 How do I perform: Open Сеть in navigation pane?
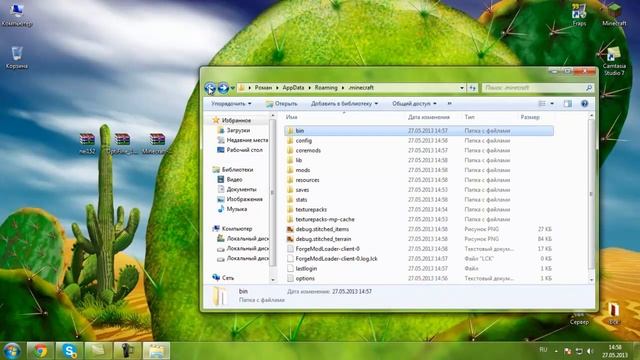click(x=228, y=278)
